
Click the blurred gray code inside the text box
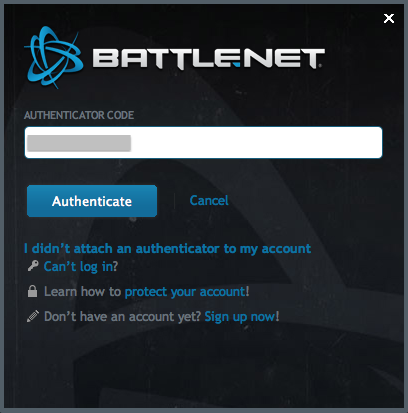point(79,143)
